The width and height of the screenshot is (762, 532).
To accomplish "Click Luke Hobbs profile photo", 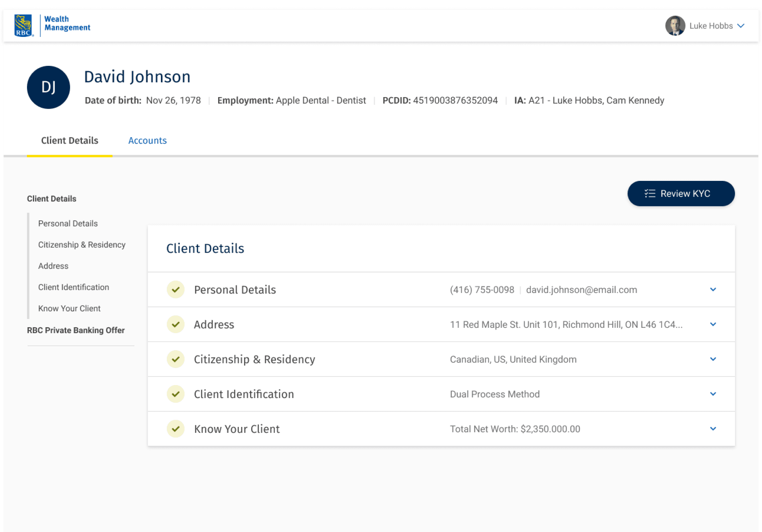I will pyautogui.click(x=675, y=26).
